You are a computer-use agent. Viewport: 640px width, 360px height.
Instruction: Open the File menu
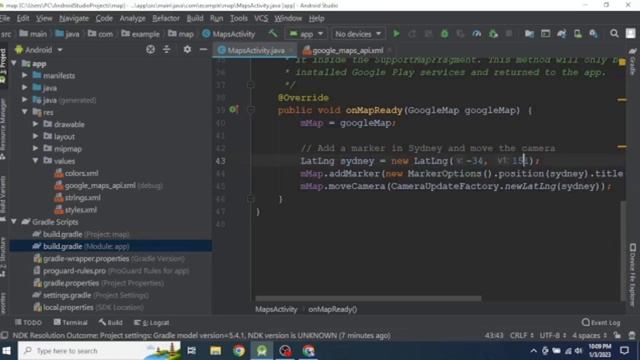pos(5,18)
